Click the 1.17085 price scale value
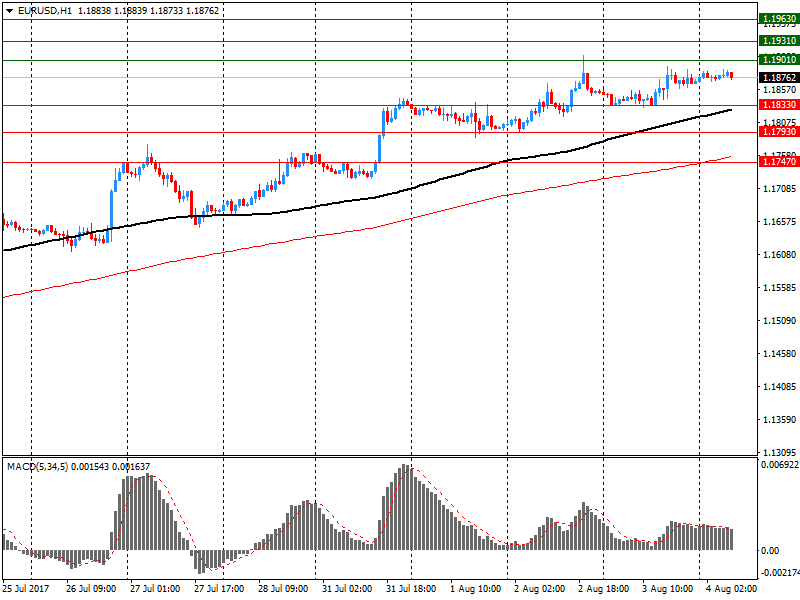Viewport: 800px width, 600px height. [779, 189]
